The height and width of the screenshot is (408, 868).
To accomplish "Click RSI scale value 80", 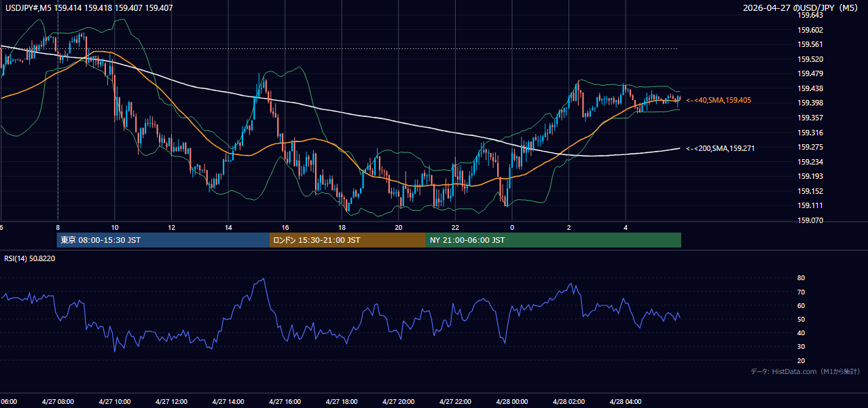I will pos(801,278).
